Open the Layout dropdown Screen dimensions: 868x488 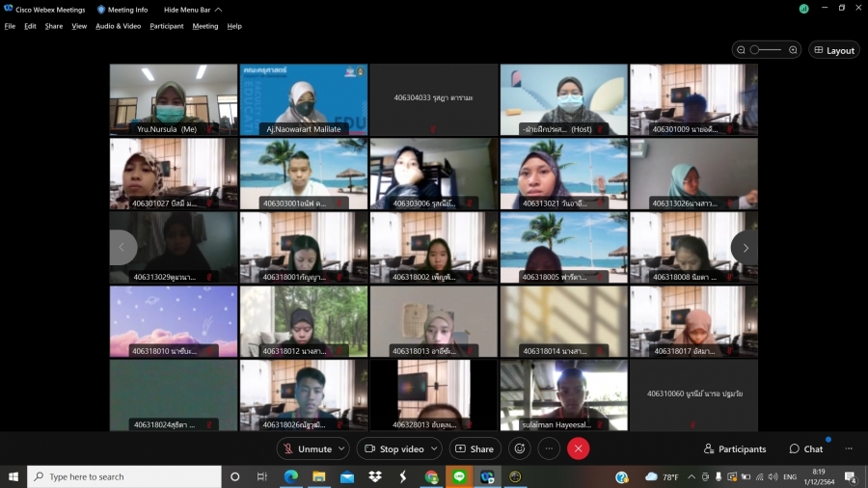pos(833,50)
